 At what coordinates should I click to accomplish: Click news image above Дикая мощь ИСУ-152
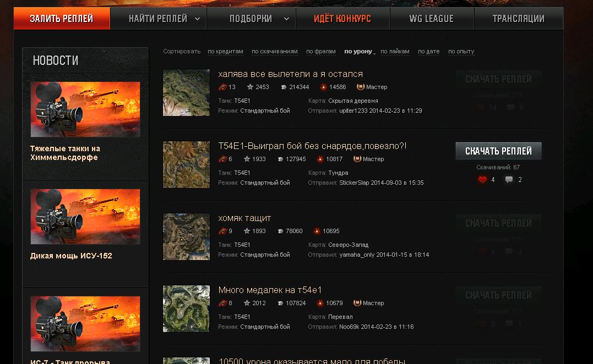point(85,217)
